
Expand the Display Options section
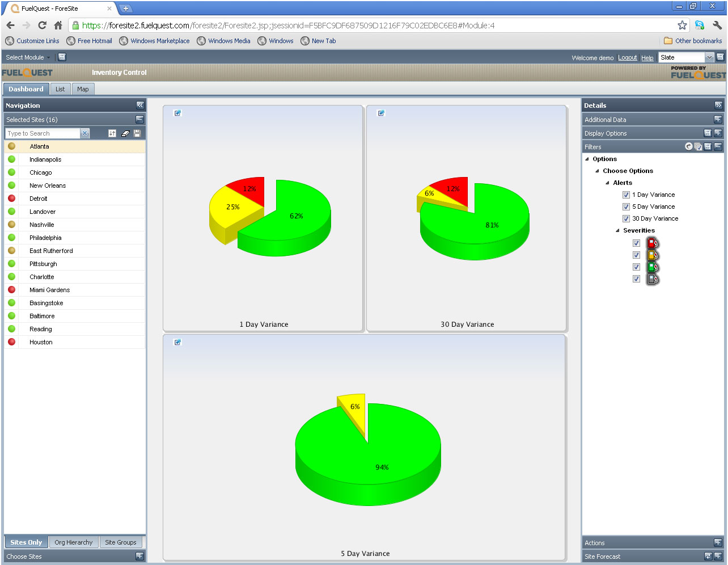718,133
